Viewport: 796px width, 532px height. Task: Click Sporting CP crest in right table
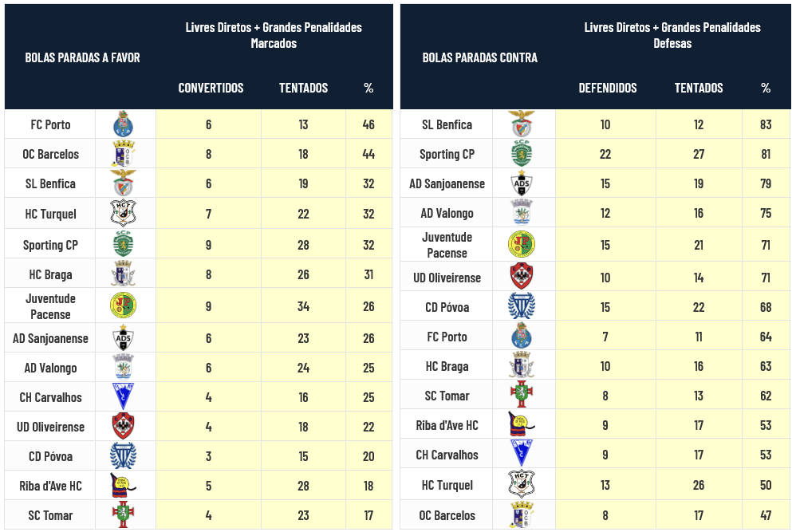pyautogui.click(x=521, y=154)
